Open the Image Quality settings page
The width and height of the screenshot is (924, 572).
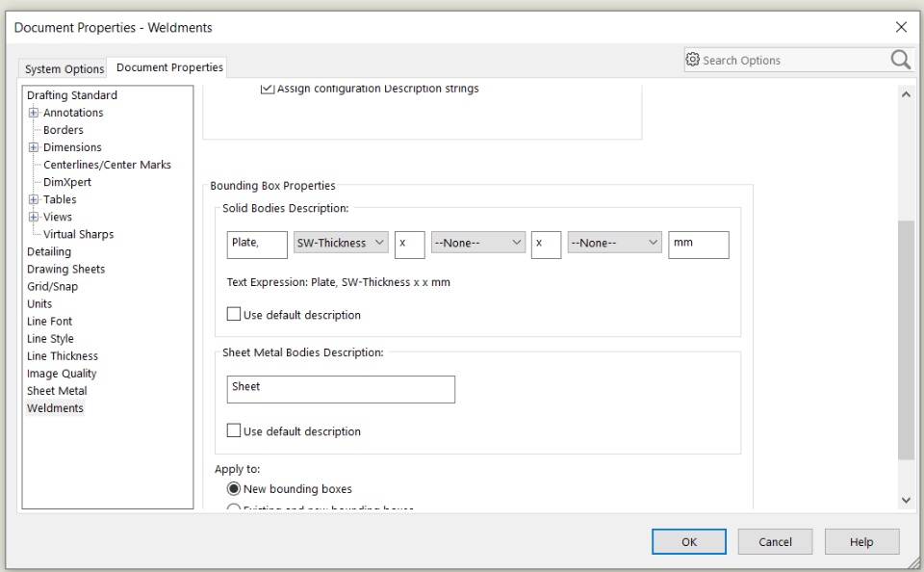(x=62, y=374)
